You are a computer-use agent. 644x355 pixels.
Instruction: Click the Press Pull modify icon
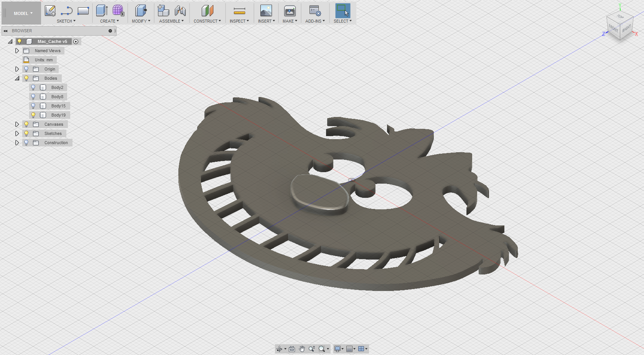click(x=141, y=11)
